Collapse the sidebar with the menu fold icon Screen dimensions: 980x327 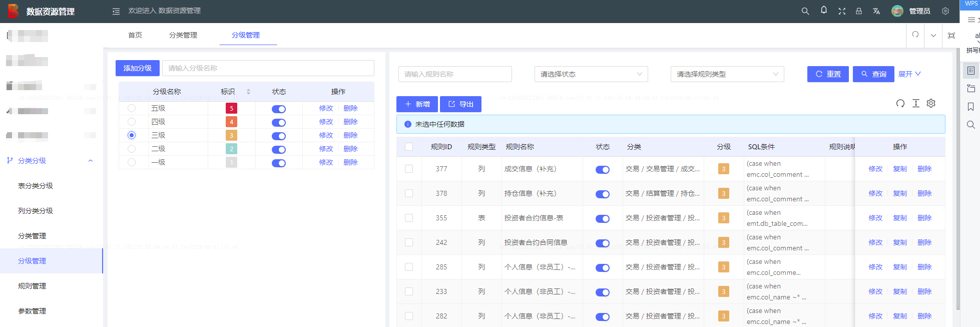pos(116,11)
